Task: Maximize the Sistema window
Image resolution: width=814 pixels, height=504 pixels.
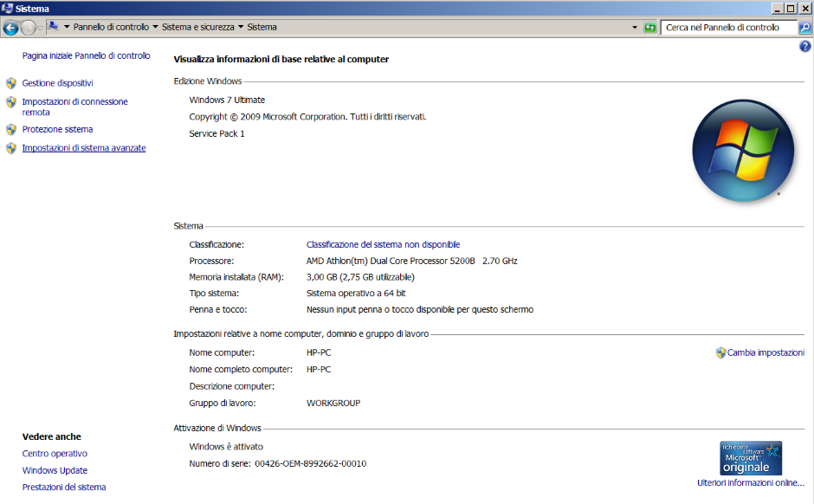Action: [x=791, y=9]
